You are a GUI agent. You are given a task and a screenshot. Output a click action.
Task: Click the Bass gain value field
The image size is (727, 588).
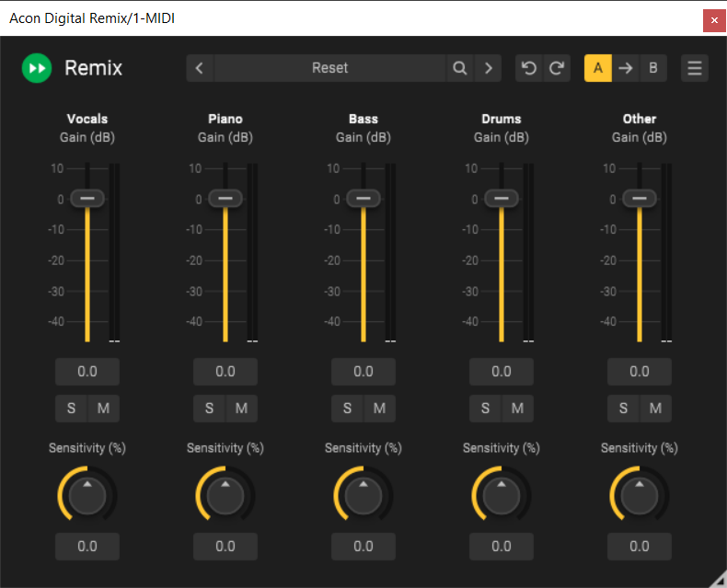pyautogui.click(x=363, y=372)
